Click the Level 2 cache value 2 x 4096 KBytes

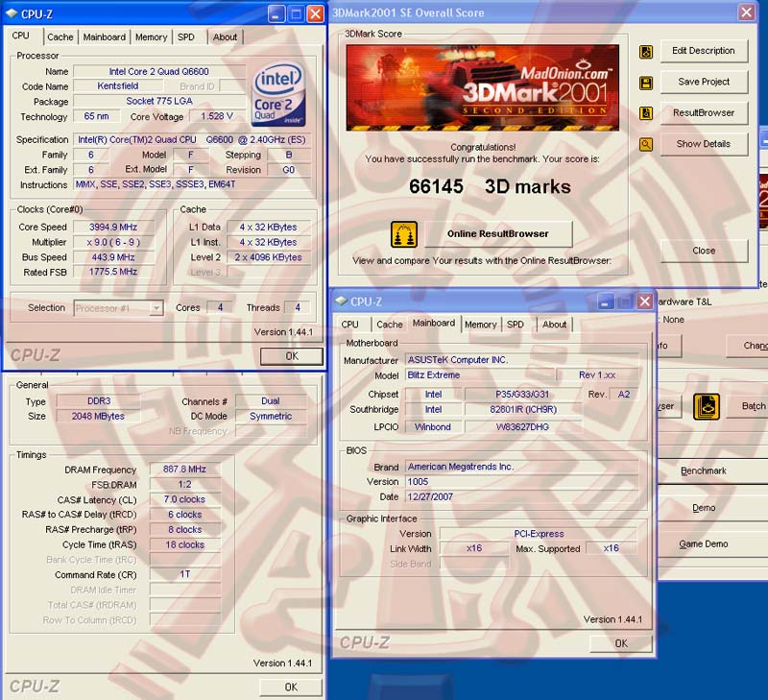click(x=269, y=257)
